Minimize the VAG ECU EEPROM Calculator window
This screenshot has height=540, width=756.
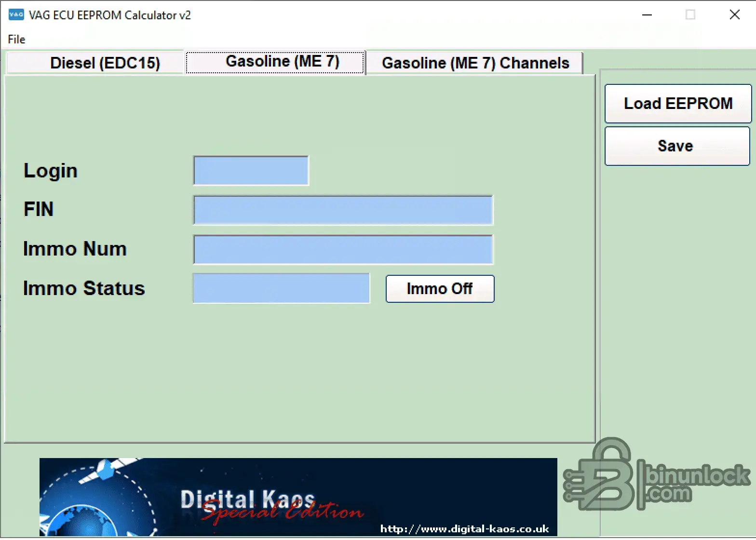pos(647,14)
